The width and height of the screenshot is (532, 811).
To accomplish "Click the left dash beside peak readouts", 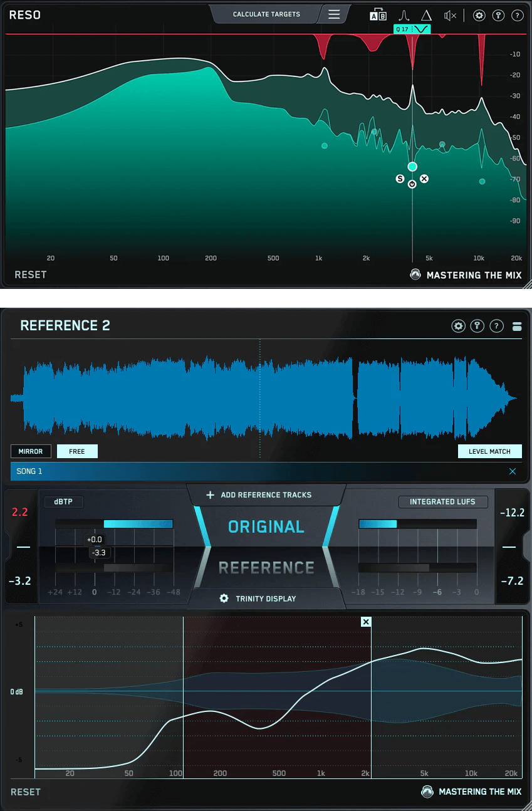I will [23, 547].
